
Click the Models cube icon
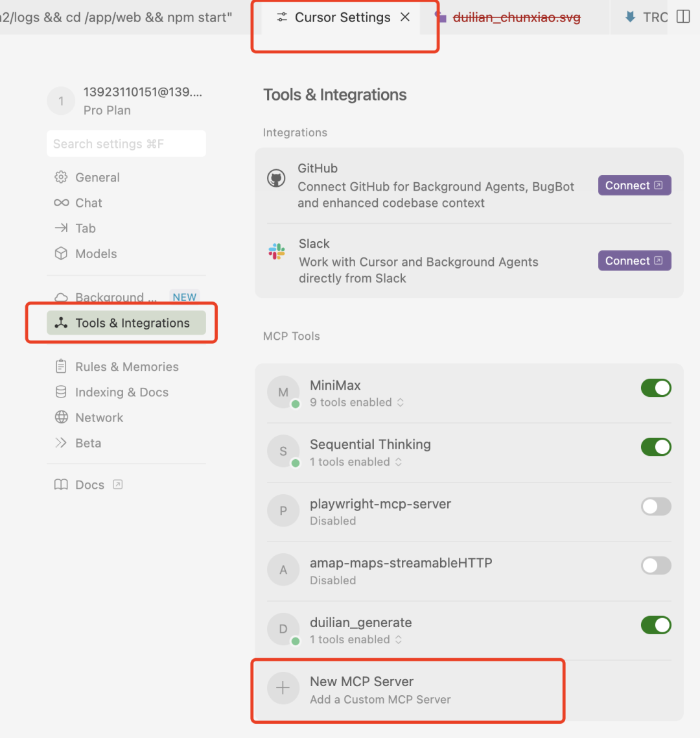click(x=61, y=253)
